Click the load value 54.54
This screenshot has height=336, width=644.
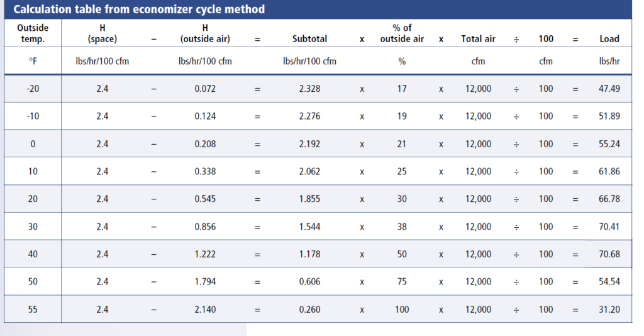pos(609,281)
